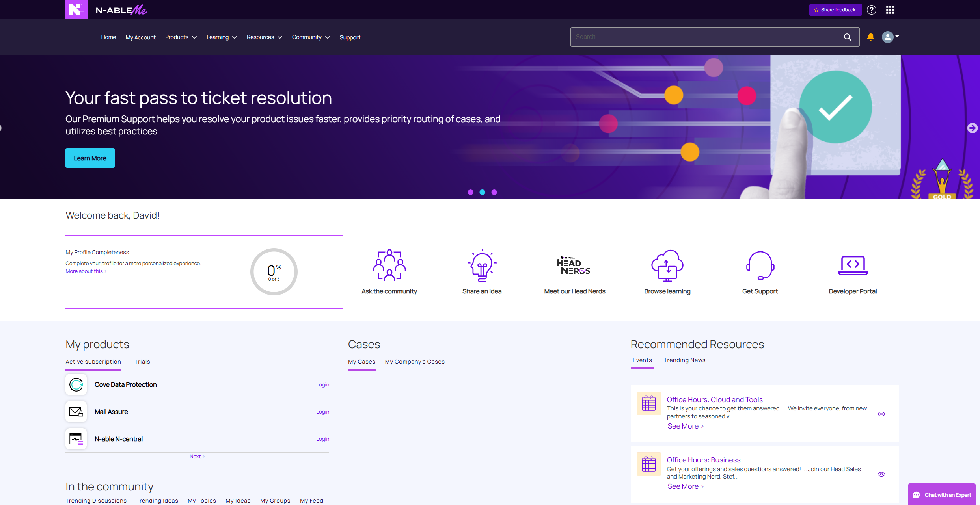Switch to the Trials tab
Image resolution: width=980 pixels, height=505 pixels.
pyautogui.click(x=142, y=362)
